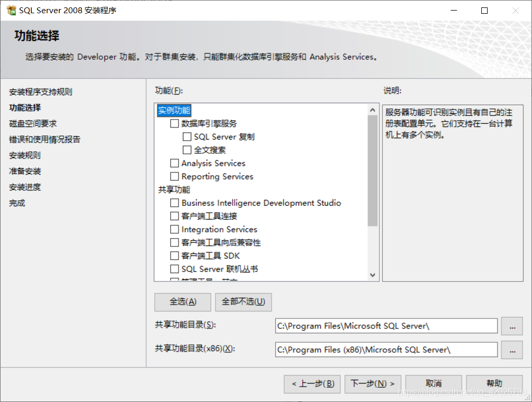
Task: Tick the 全文搜索 checkbox
Action: tap(187, 150)
